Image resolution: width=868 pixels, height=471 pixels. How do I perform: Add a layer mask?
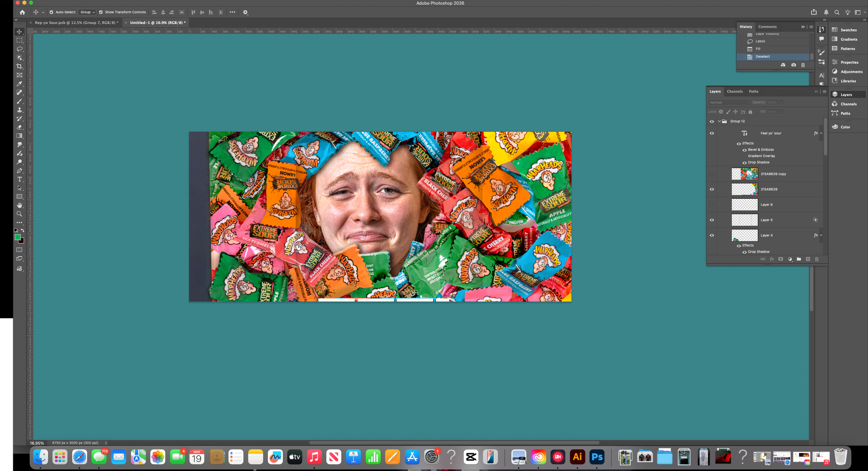click(x=781, y=259)
